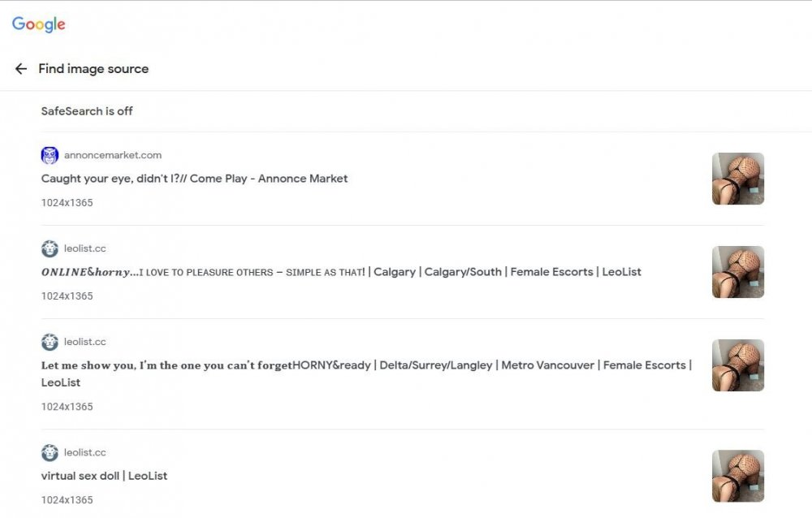
Task: Click the thumbnail of the Metro Vancouver result
Action: pyautogui.click(x=738, y=365)
